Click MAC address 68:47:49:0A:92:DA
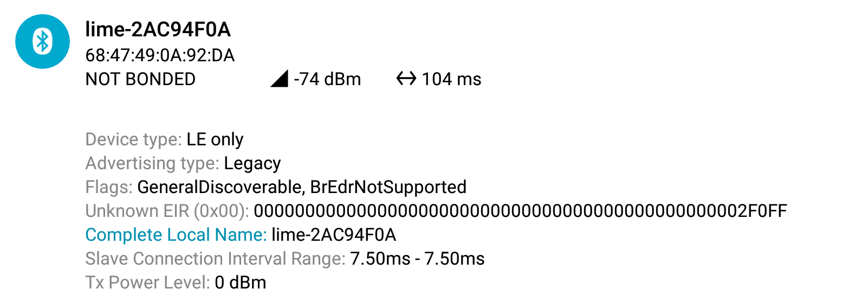 tap(160, 55)
